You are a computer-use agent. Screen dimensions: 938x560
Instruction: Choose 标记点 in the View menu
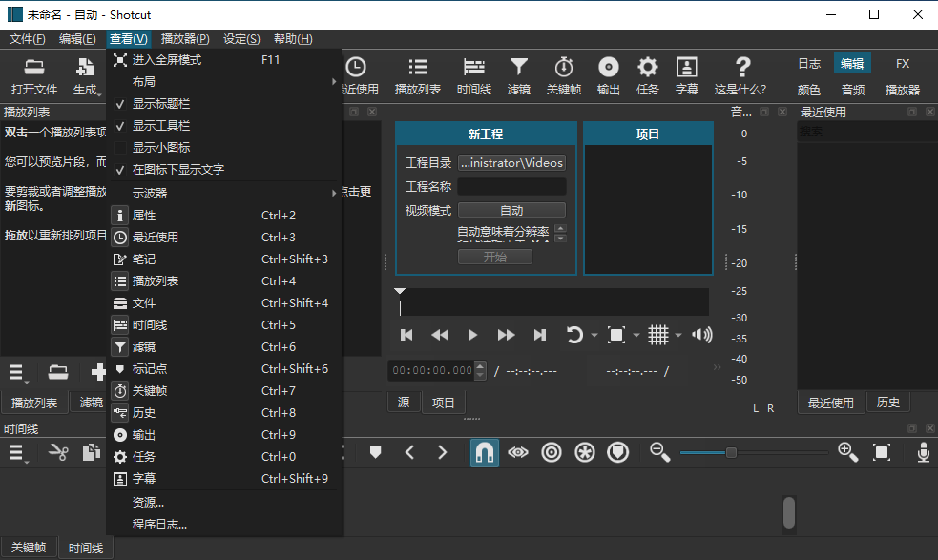click(224, 368)
